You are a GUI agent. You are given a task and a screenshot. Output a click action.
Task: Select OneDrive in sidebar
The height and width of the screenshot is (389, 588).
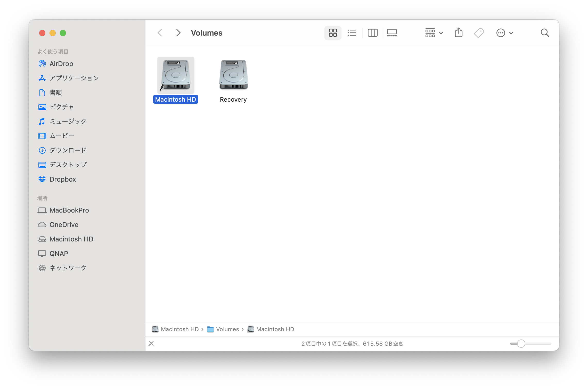(x=64, y=225)
